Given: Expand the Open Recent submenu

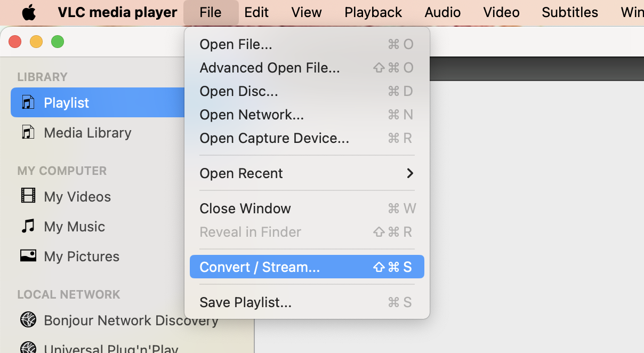Looking at the screenshot, I should tap(240, 173).
